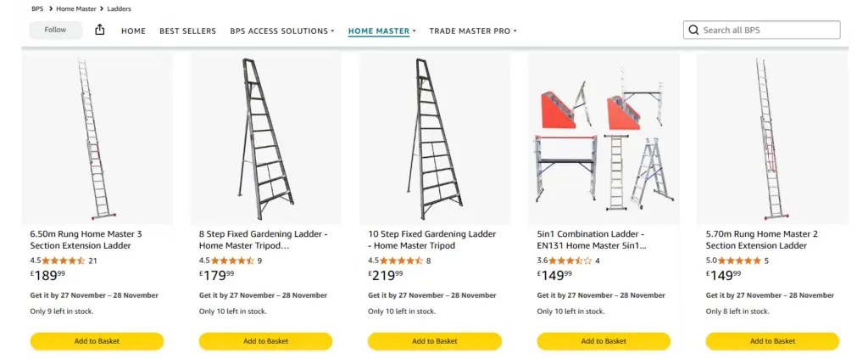
Task: Click star rating of 8 Step Gardening Ladder
Action: pyautogui.click(x=232, y=261)
